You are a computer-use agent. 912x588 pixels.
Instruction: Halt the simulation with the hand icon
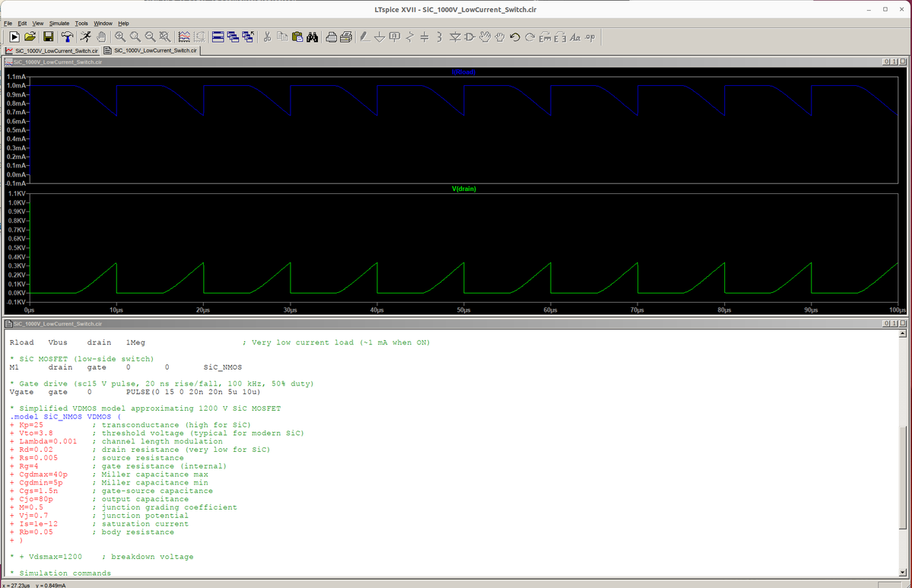[101, 37]
